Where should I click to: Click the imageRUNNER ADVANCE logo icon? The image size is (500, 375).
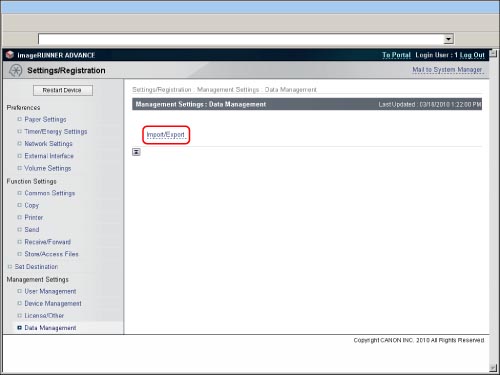coord(10,55)
